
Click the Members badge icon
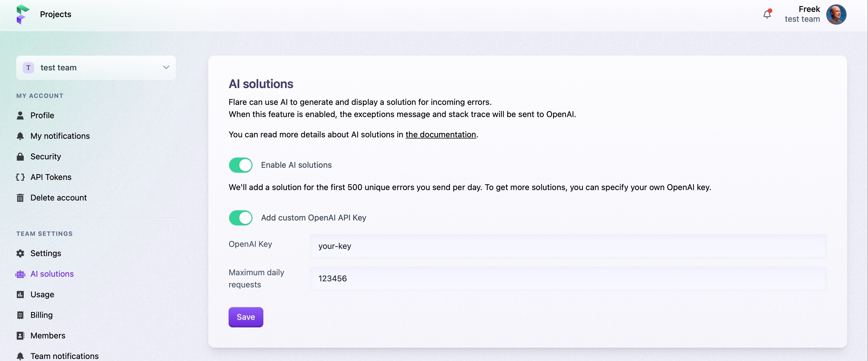pyautogui.click(x=20, y=336)
